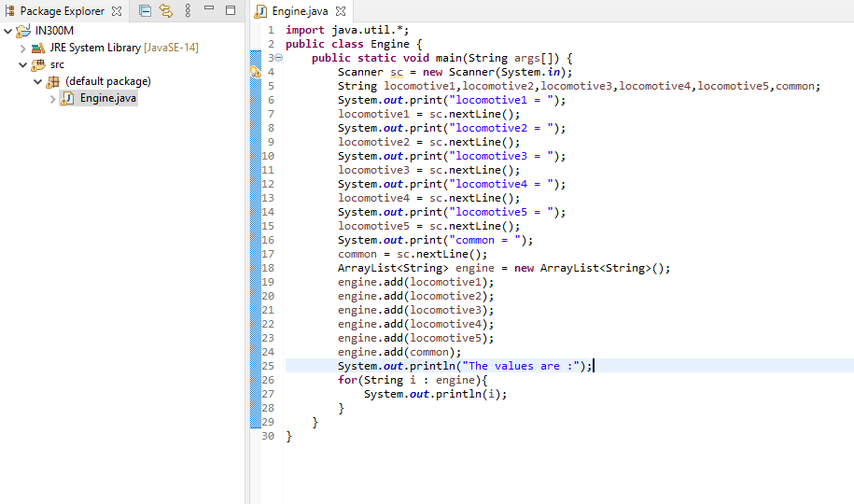Select the Package Explorer tab
The width and height of the screenshot is (854, 504).
(x=63, y=11)
